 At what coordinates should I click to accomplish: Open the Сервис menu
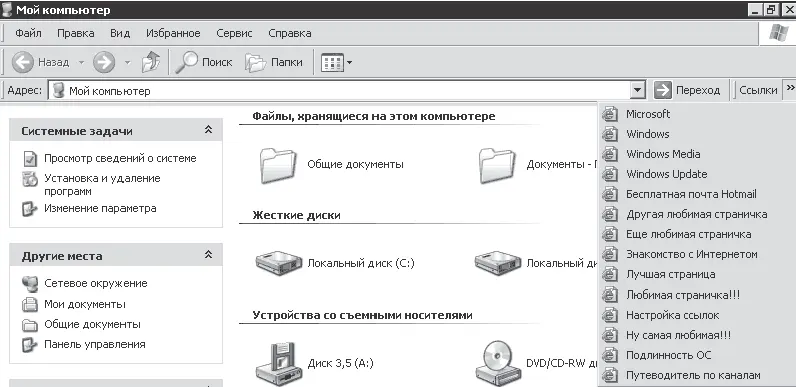point(234,34)
